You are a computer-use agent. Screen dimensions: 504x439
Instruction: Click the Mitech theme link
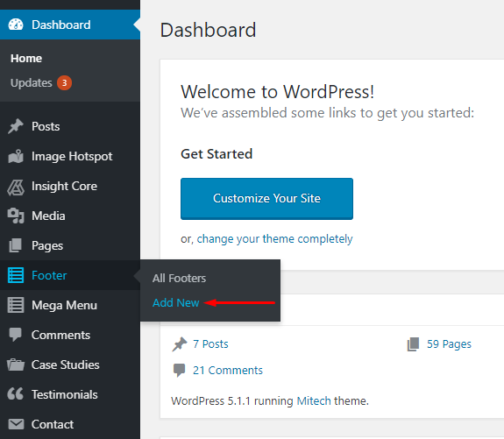(x=314, y=401)
